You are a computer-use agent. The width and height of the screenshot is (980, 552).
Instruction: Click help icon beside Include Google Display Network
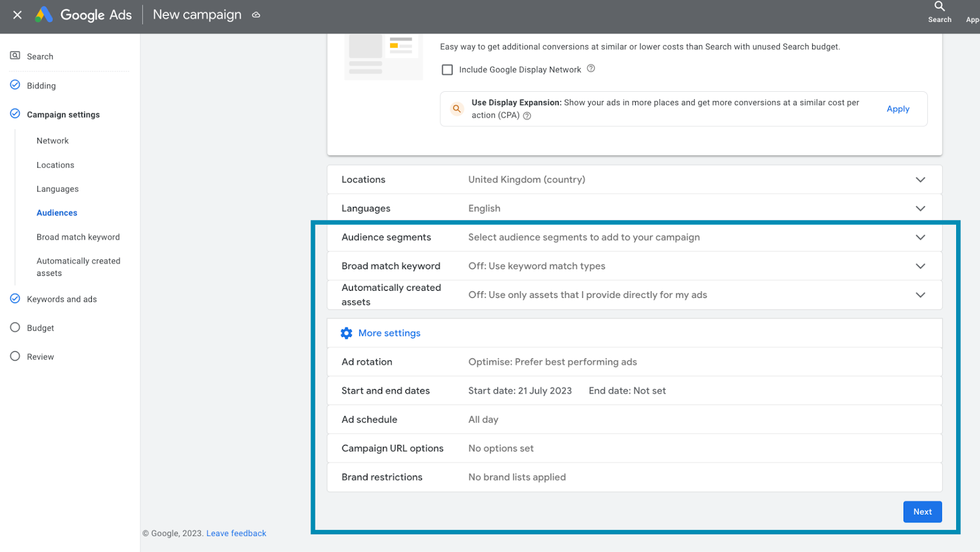click(591, 69)
